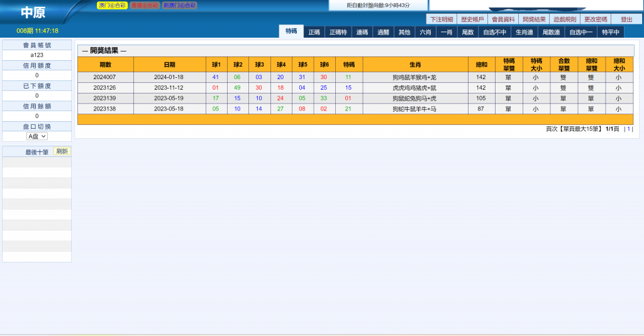Click the 球1 column header

coord(216,65)
